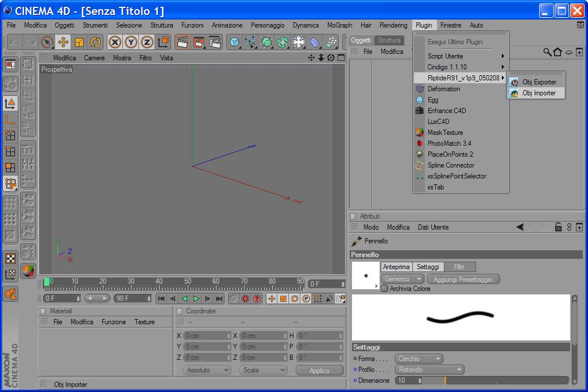
Task: Open the spline tools icon
Action: pyautogui.click(x=250, y=42)
